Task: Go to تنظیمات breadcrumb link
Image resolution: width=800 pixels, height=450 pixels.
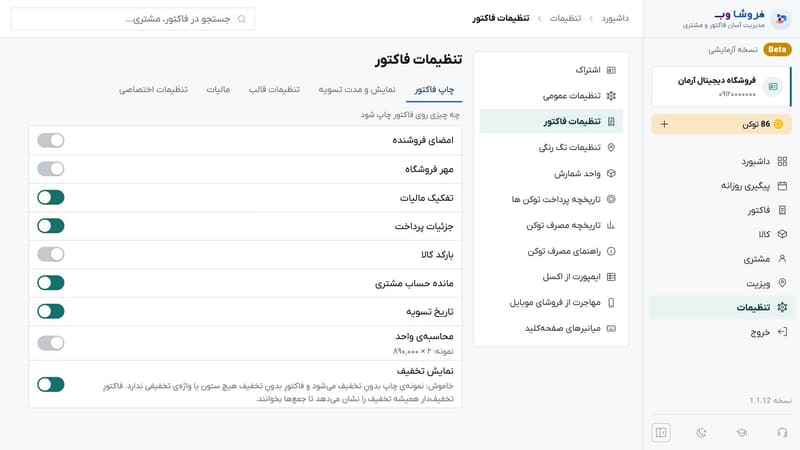Action: [x=565, y=18]
